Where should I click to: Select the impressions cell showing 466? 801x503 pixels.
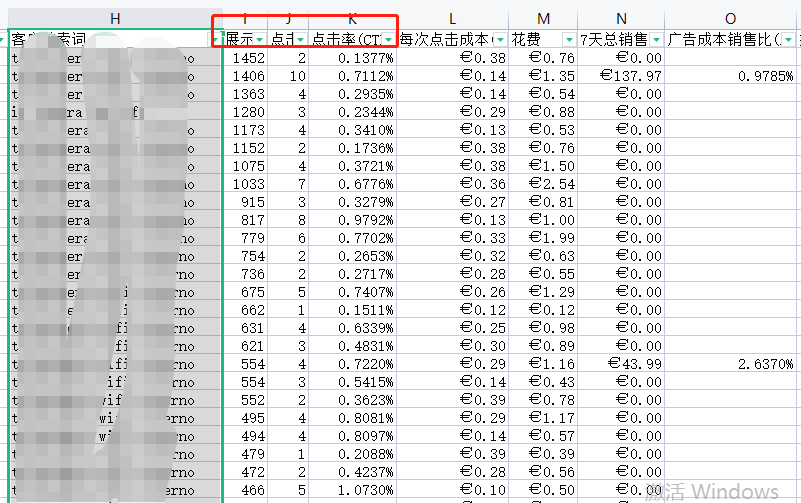tap(245, 490)
